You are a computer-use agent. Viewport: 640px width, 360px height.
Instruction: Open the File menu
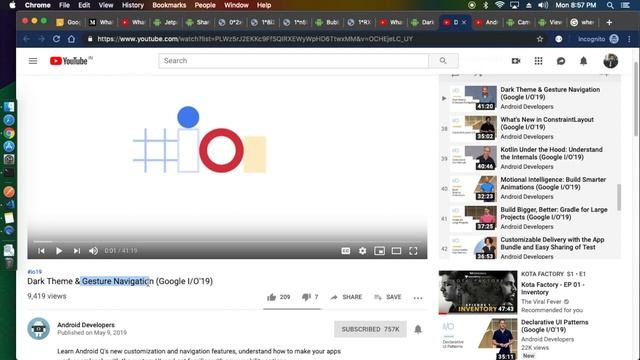point(64,5)
